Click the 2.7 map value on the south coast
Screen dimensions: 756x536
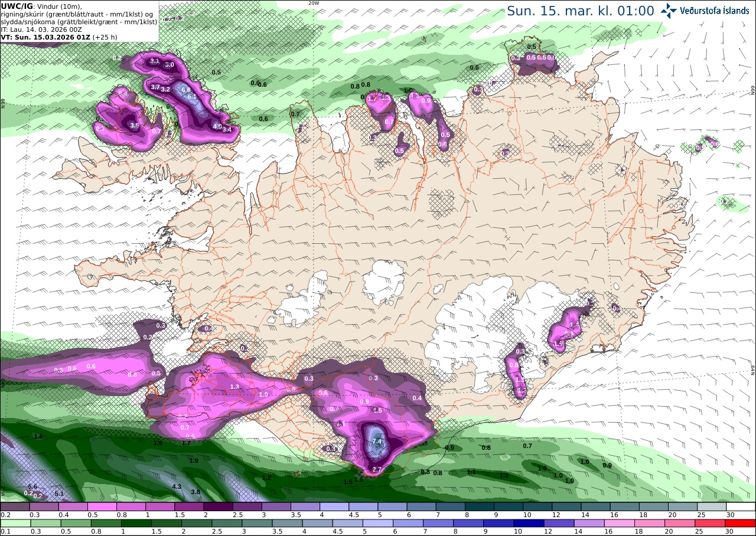coord(378,469)
